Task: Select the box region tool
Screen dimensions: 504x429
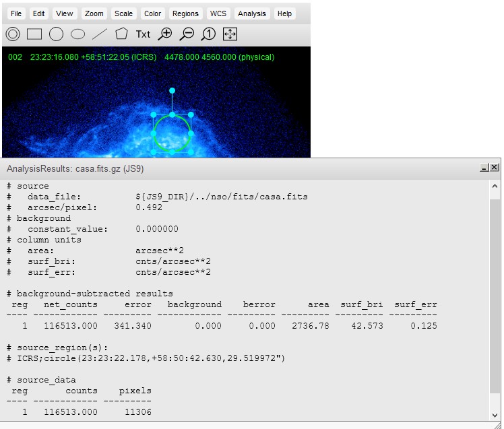Action: [x=34, y=34]
